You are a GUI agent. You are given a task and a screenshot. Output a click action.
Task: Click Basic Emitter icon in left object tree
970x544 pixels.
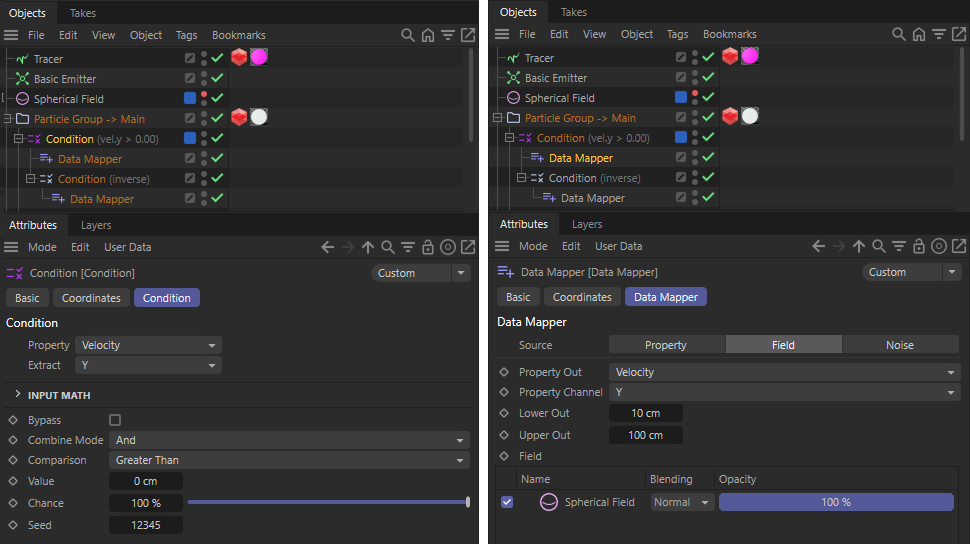[22, 79]
